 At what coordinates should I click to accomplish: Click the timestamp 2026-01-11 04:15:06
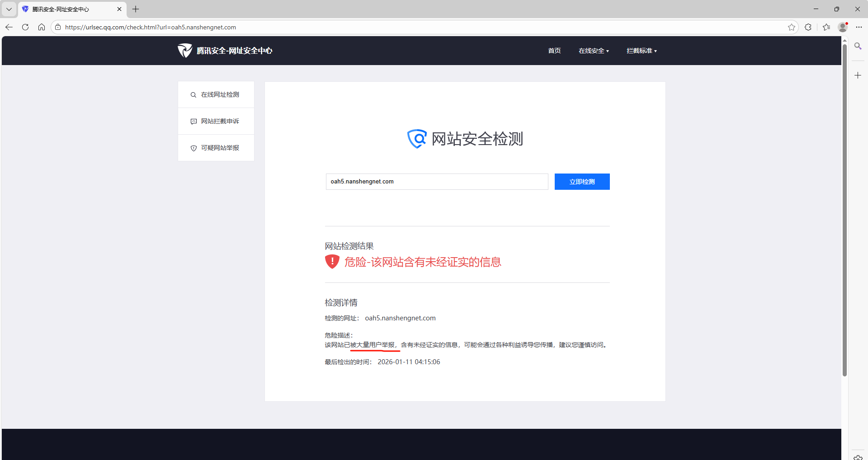point(409,362)
